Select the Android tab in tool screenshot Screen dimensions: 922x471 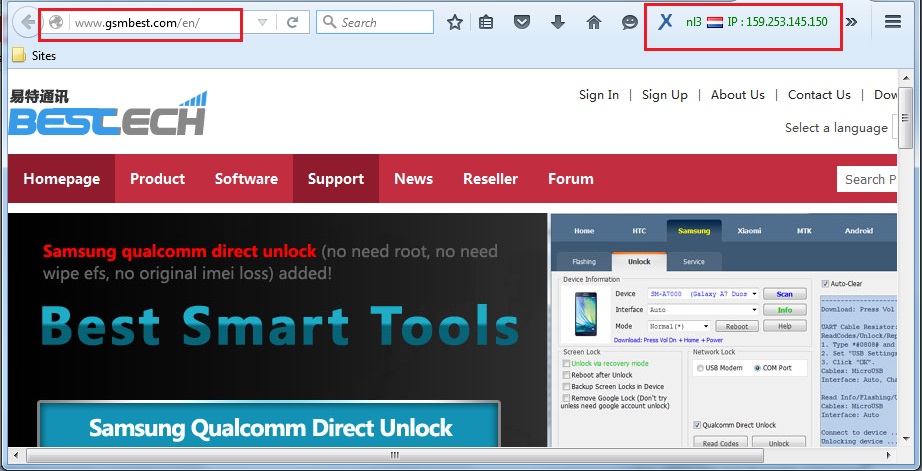click(x=858, y=231)
